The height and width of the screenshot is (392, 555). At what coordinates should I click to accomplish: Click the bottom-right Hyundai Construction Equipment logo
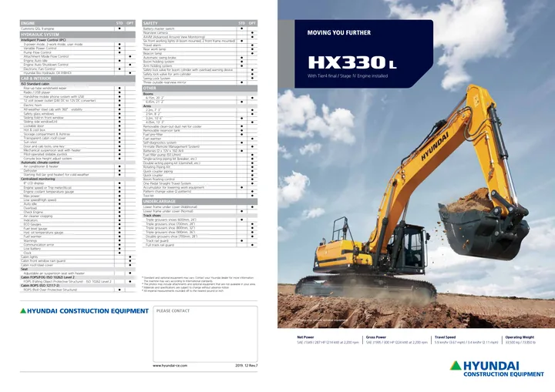pos(496,369)
